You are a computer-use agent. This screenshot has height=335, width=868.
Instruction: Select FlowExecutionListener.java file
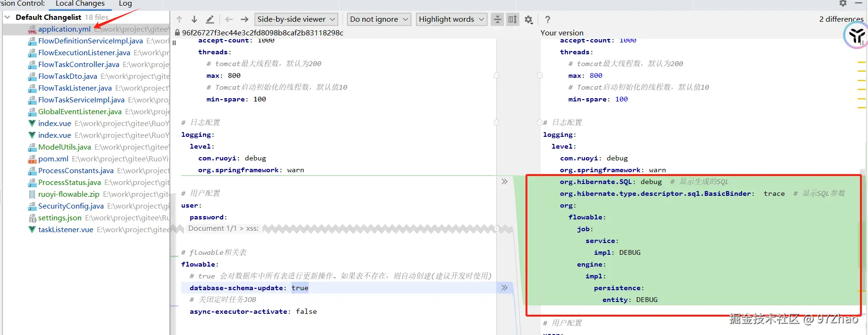pyautogui.click(x=84, y=52)
